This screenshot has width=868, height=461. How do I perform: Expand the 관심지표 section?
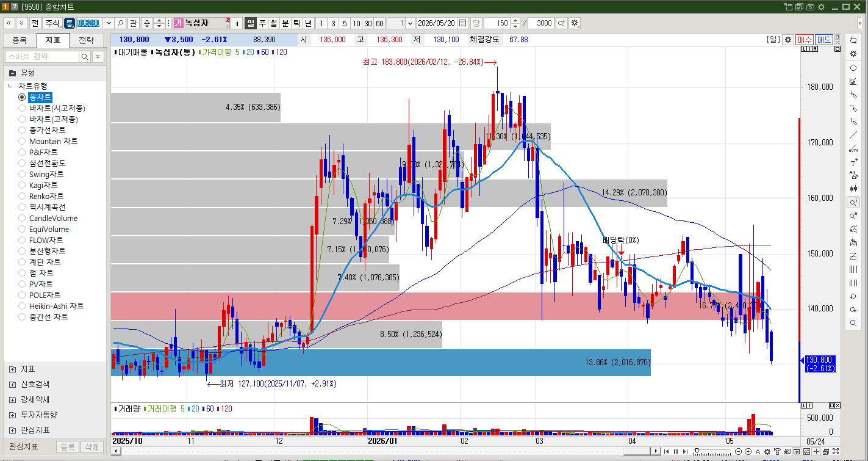pyautogui.click(x=12, y=430)
